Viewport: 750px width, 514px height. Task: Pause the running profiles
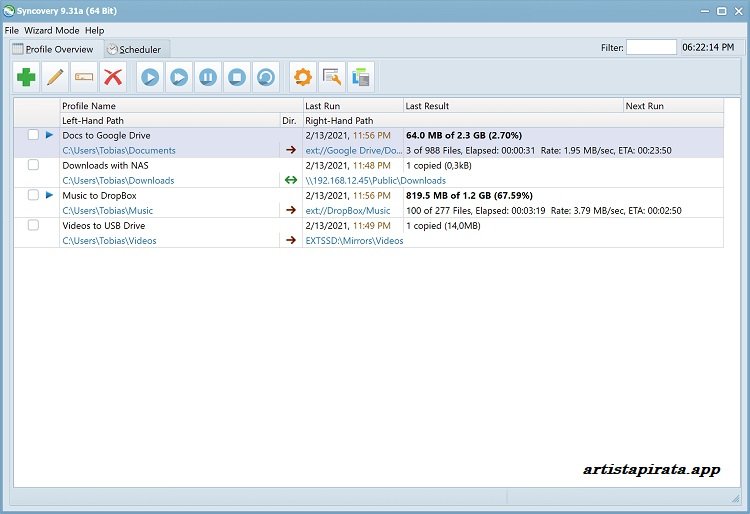(208, 77)
